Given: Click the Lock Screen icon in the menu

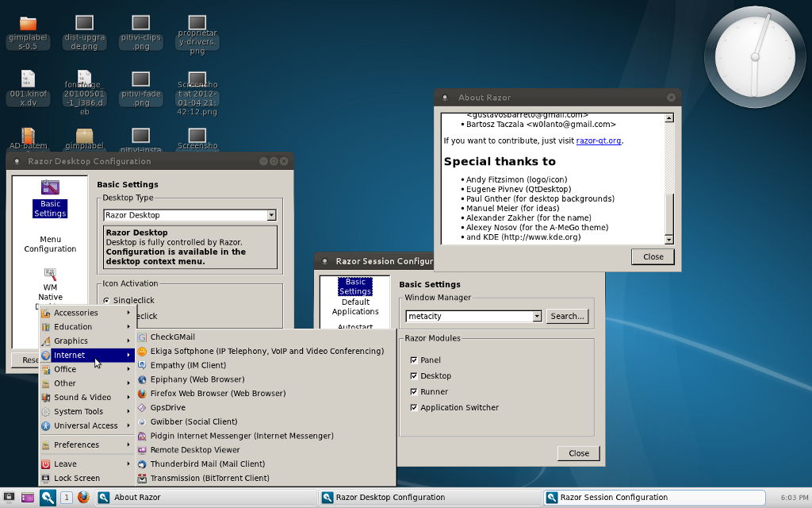Looking at the screenshot, I should 46,479.
